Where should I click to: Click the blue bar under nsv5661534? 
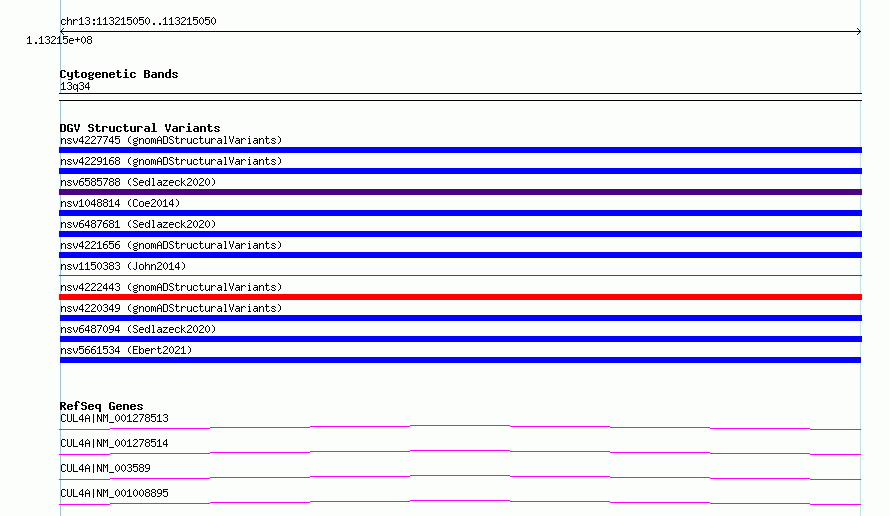[460, 360]
